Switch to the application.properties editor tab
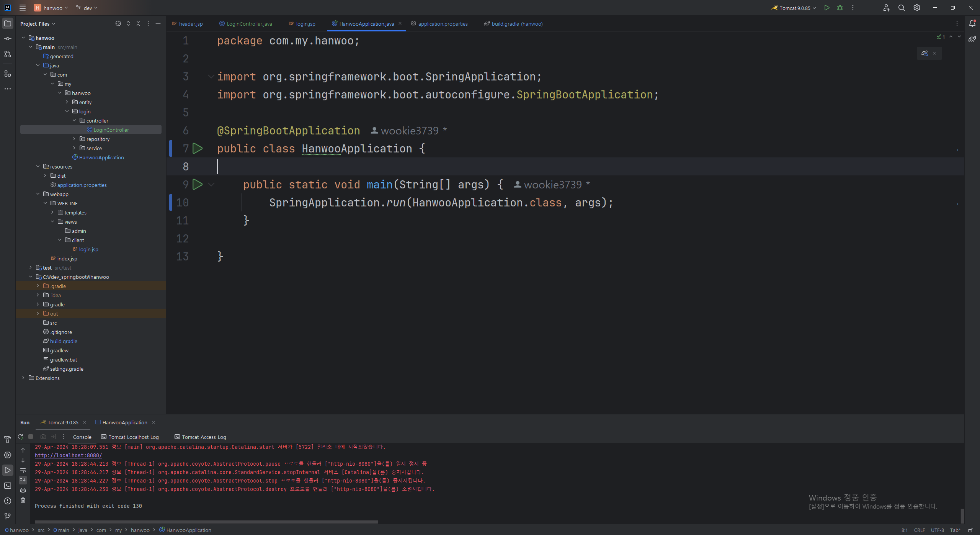980x535 pixels. click(443, 24)
